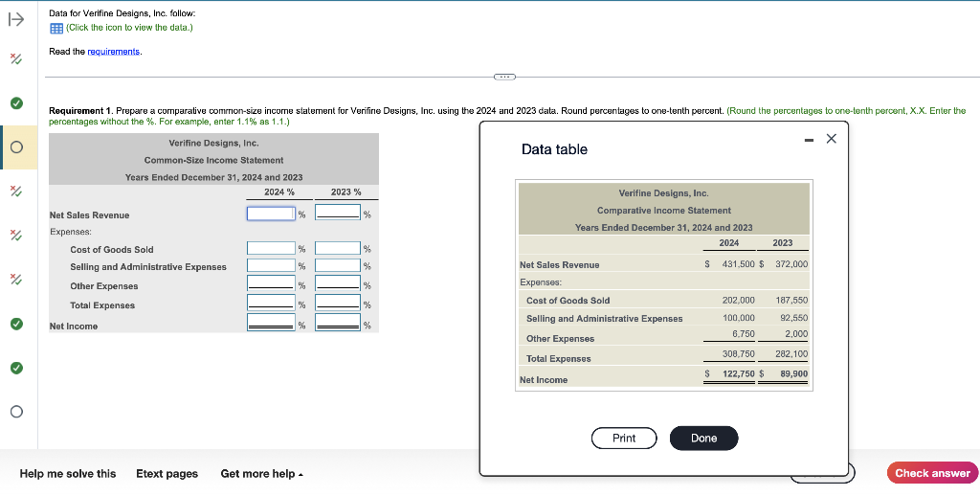Select 89,900 net income value

tap(793, 373)
